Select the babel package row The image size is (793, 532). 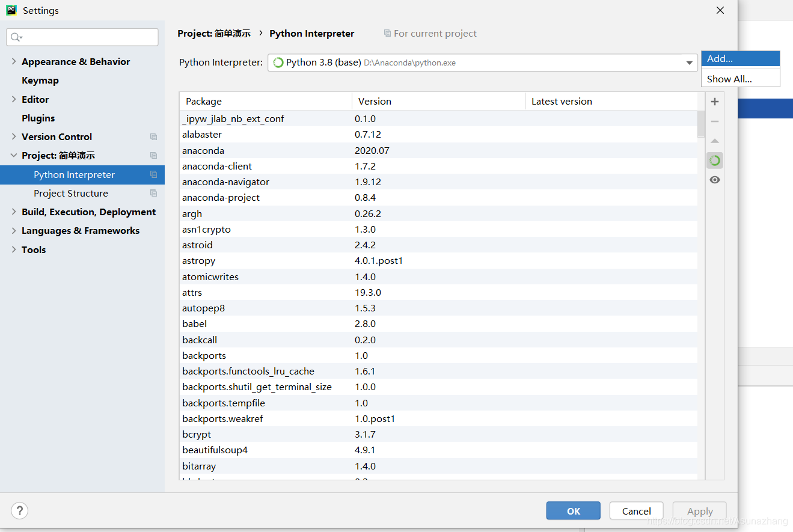point(438,324)
